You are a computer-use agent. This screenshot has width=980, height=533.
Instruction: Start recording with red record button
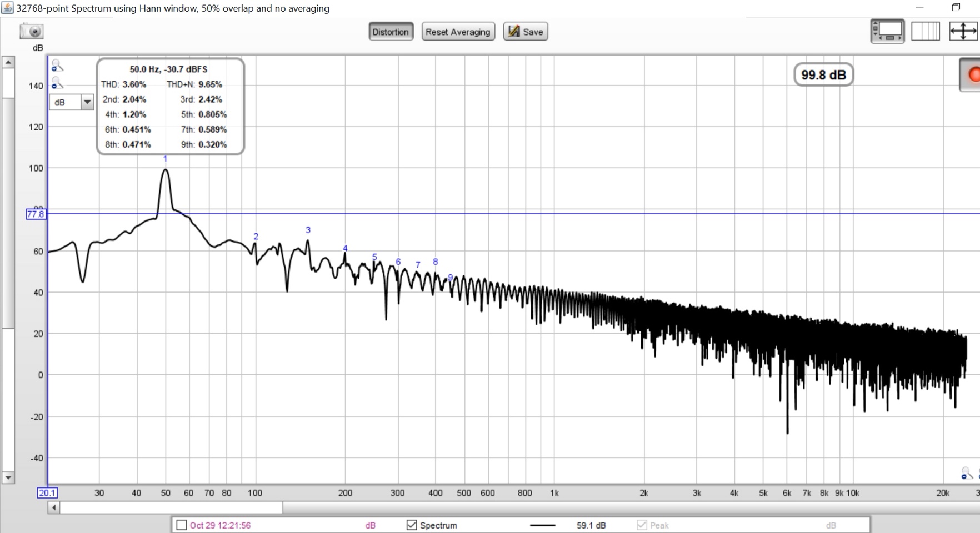[972, 74]
